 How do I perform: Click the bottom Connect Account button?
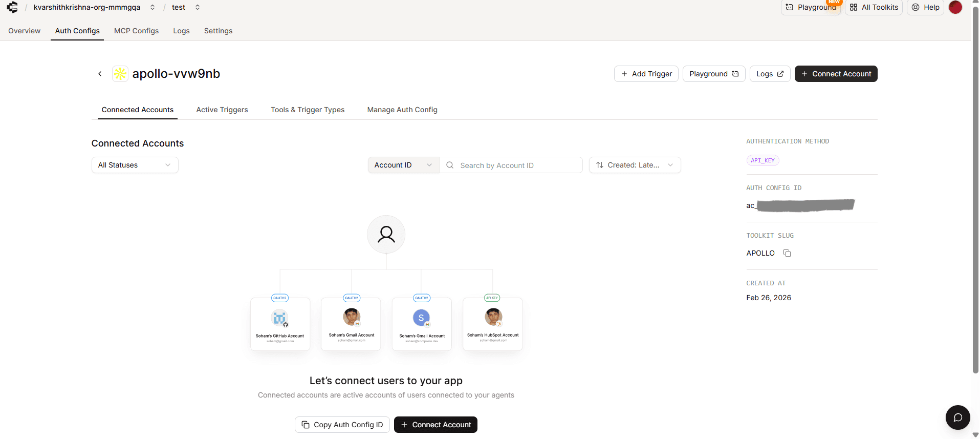(x=435, y=425)
